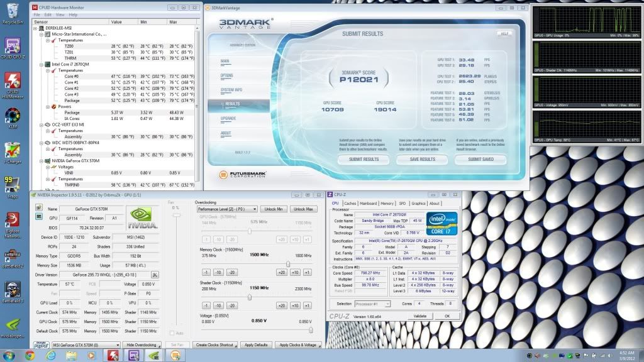
Task: Launch the CPUID CPU-Z desktop shortcut
Action: [x=13, y=48]
